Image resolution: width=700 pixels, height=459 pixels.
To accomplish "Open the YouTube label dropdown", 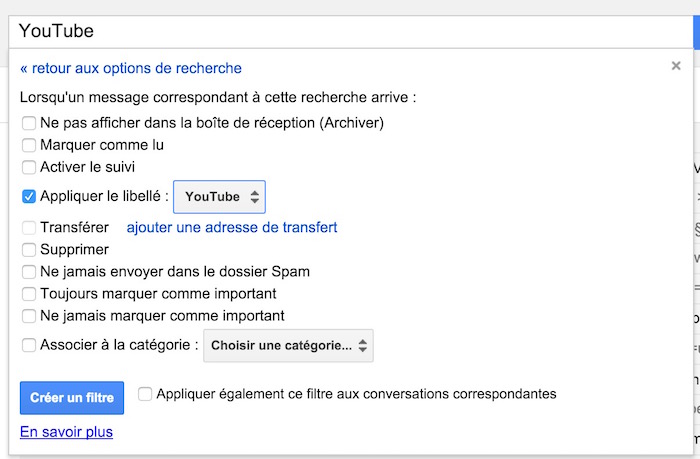I will click(x=219, y=197).
